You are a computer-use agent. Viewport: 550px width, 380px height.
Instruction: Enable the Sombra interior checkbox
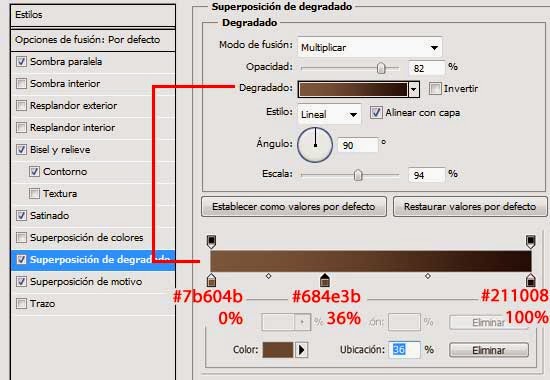[x=21, y=84]
